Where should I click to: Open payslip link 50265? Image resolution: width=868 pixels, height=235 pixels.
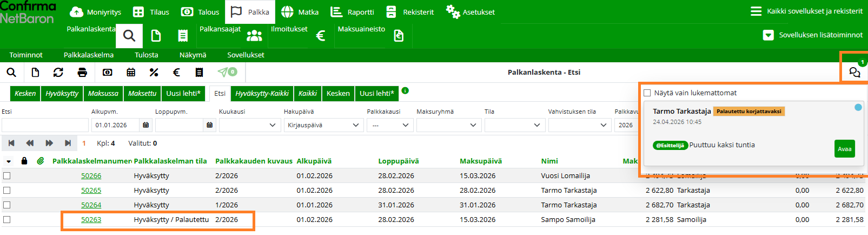(x=91, y=191)
